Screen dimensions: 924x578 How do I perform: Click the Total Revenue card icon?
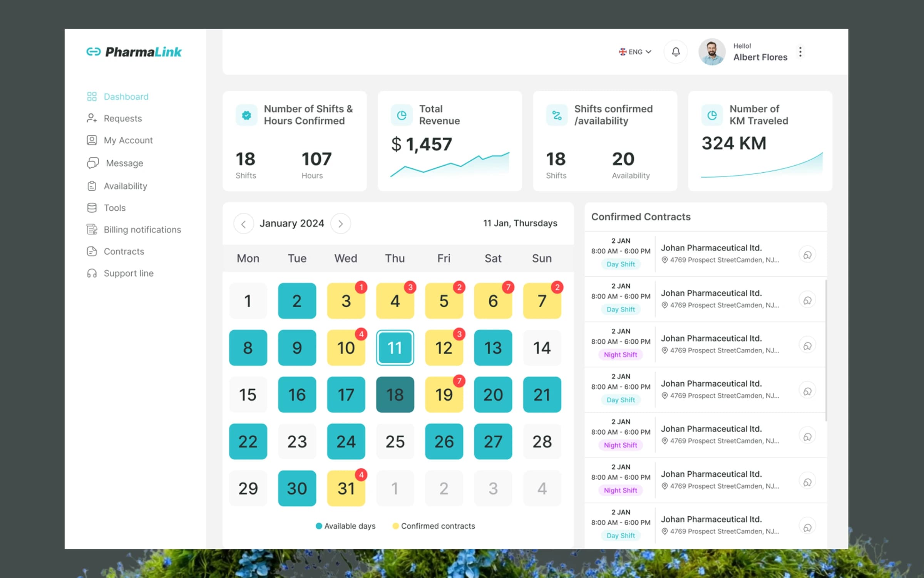pyautogui.click(x=402, y=115)
